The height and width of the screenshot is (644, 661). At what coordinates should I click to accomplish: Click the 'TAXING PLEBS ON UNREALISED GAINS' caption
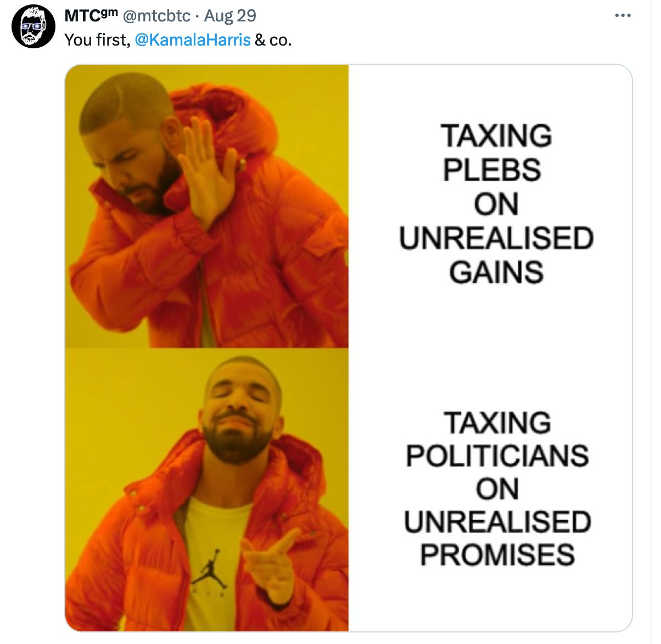point(496,204)
